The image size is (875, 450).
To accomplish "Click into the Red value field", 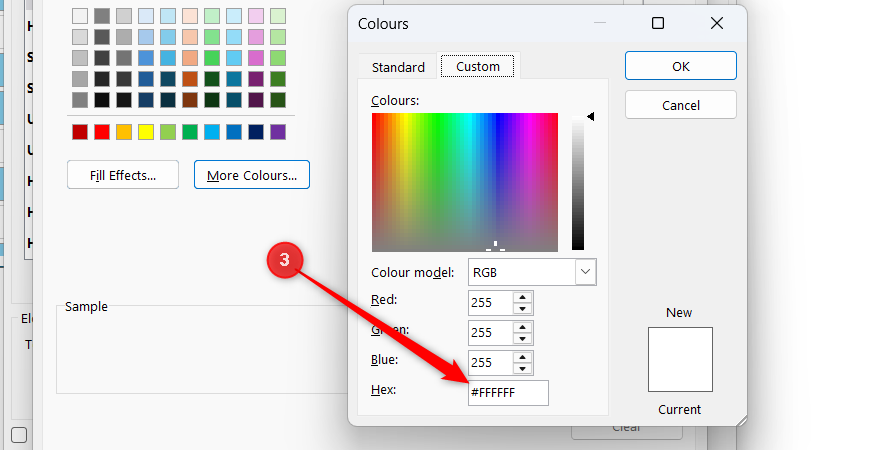I will point(491,303).
